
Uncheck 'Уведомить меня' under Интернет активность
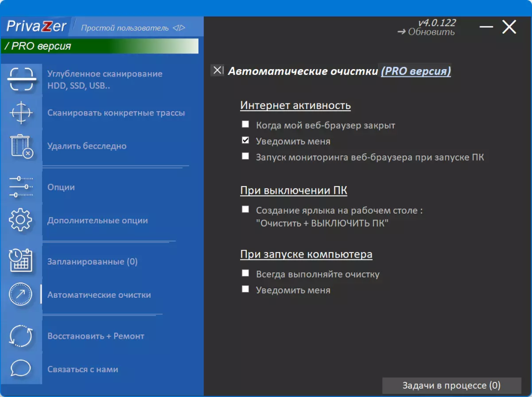coord(245,140)
